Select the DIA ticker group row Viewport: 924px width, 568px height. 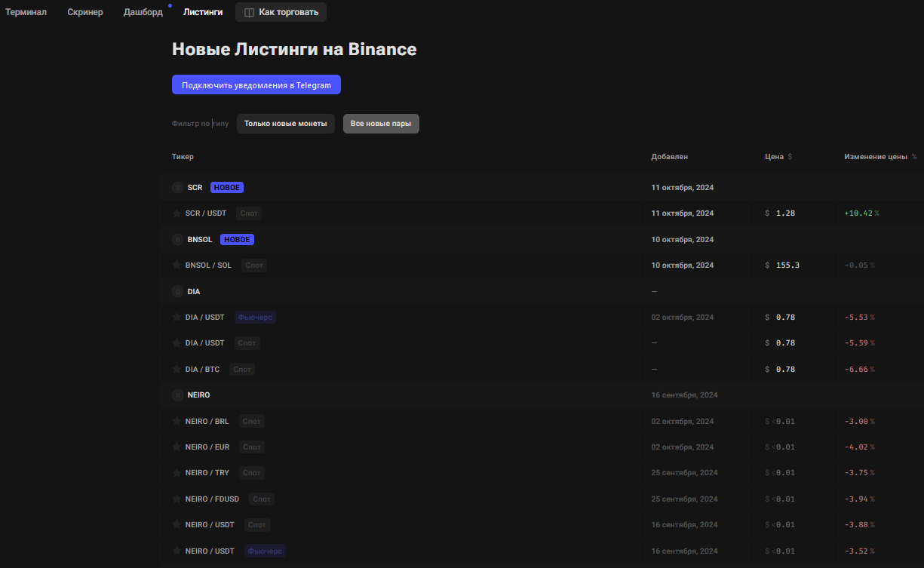pos(542,291)
